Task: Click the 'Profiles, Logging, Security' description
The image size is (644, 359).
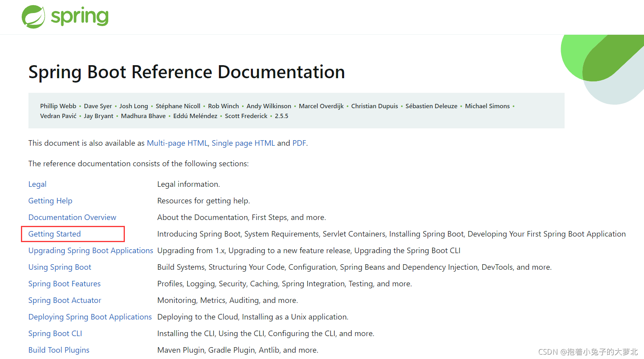Action: click(284, 284)
